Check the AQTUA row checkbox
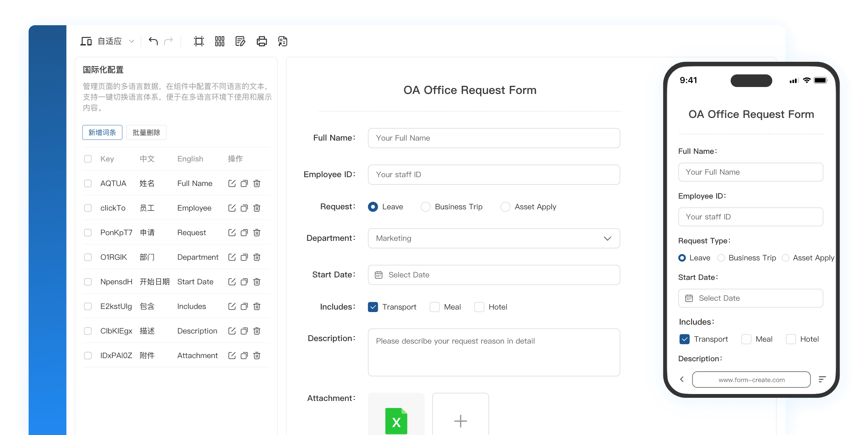The height and width of the screenshot is (435, 868). point(88,183)
